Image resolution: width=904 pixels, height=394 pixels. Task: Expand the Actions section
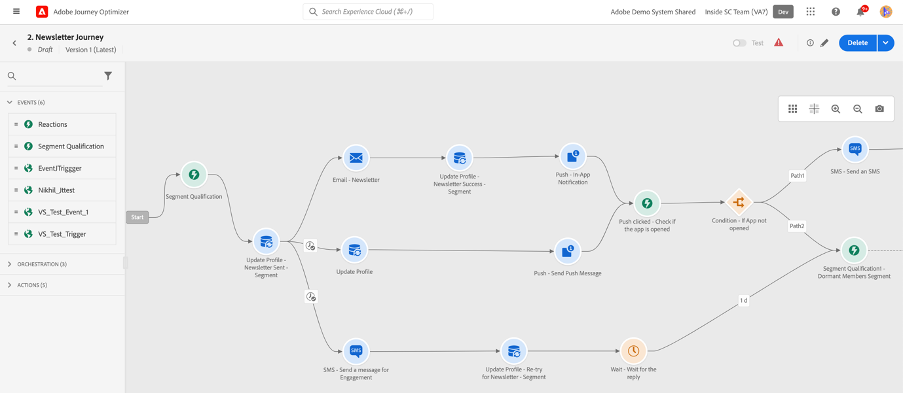tap(9, 285)
